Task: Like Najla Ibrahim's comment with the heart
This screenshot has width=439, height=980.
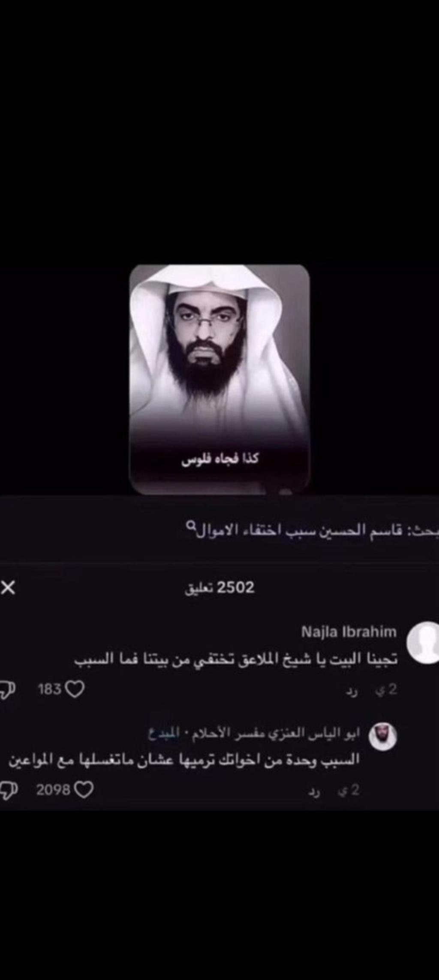Action: coord(75,689)
